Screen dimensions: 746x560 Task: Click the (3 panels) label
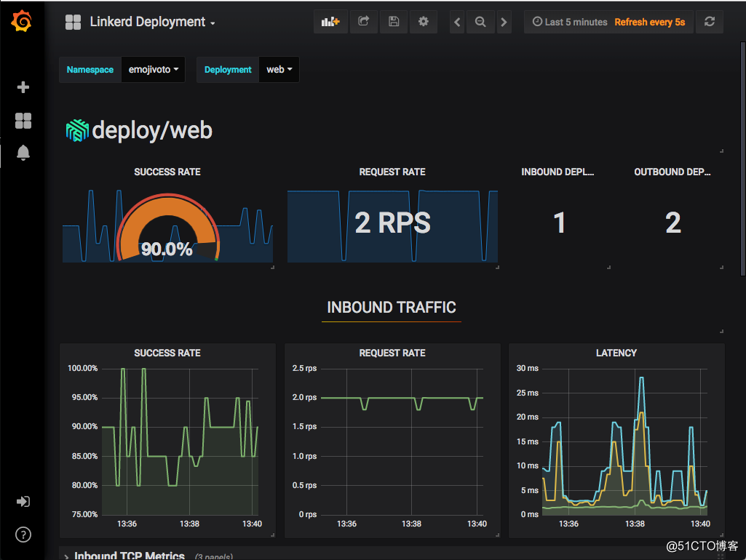(214, 556)
